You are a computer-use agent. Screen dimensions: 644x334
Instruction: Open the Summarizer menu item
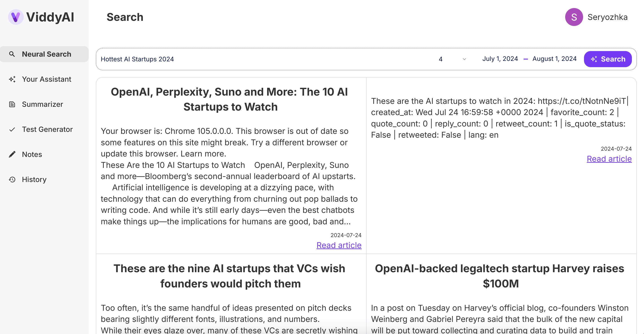click(42, 104)
